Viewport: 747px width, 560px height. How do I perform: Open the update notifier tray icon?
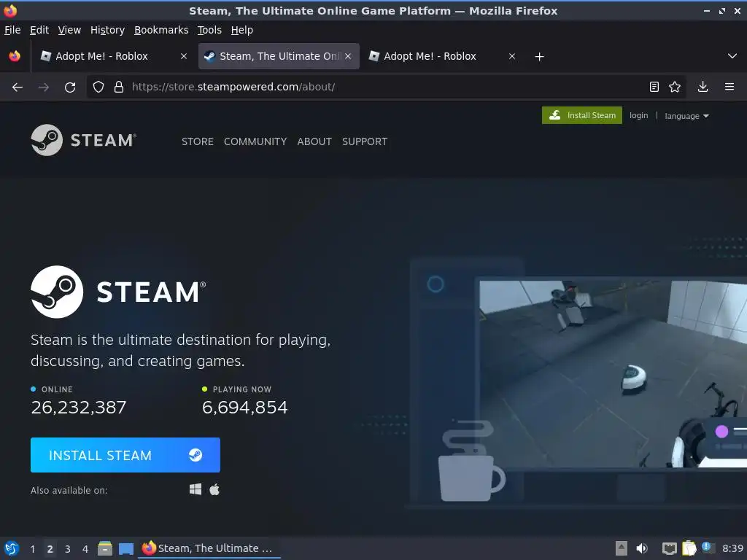coord(708,548)
